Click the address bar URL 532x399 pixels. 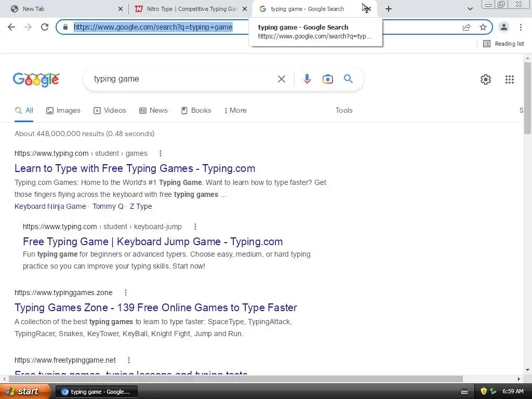click(153, 27)
